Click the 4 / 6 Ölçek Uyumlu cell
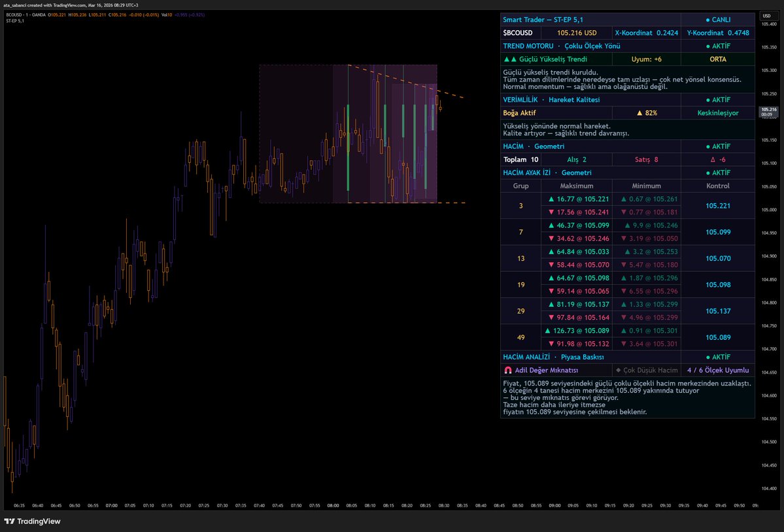This screenshot has height=532, width=784. click(717, 370)
